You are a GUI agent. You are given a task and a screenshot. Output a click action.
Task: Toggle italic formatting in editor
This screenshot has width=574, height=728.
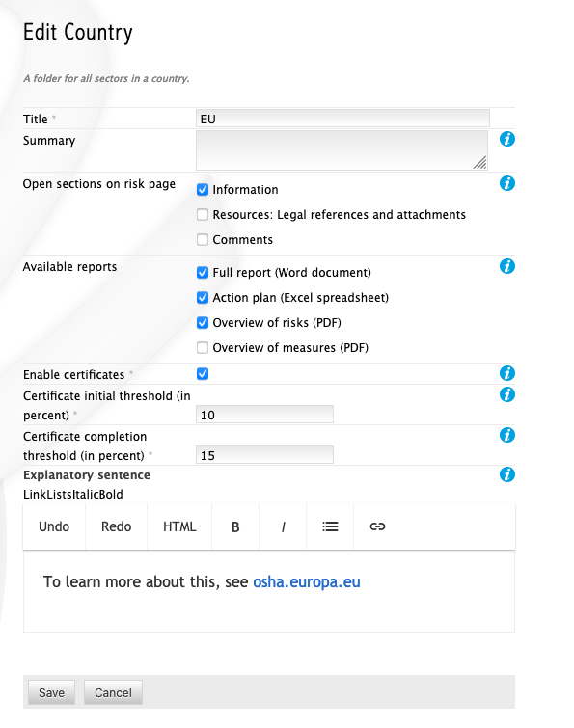pyautogui.click(x=283, y=526)
